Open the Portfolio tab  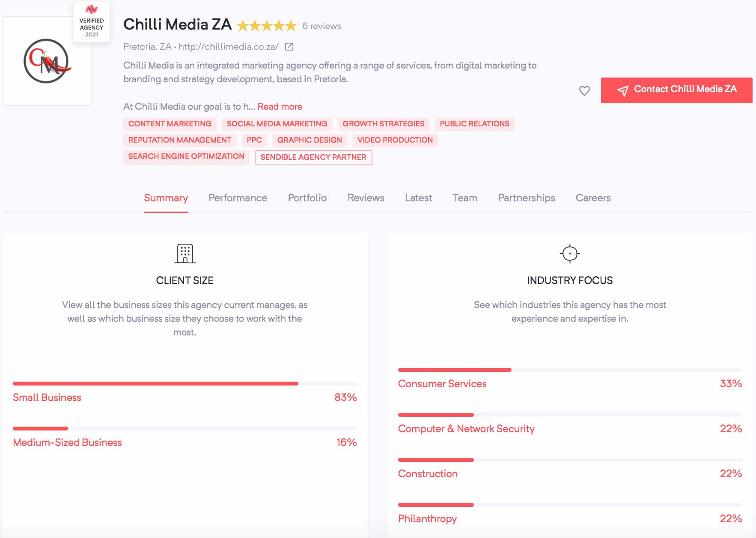pos(307,198)
